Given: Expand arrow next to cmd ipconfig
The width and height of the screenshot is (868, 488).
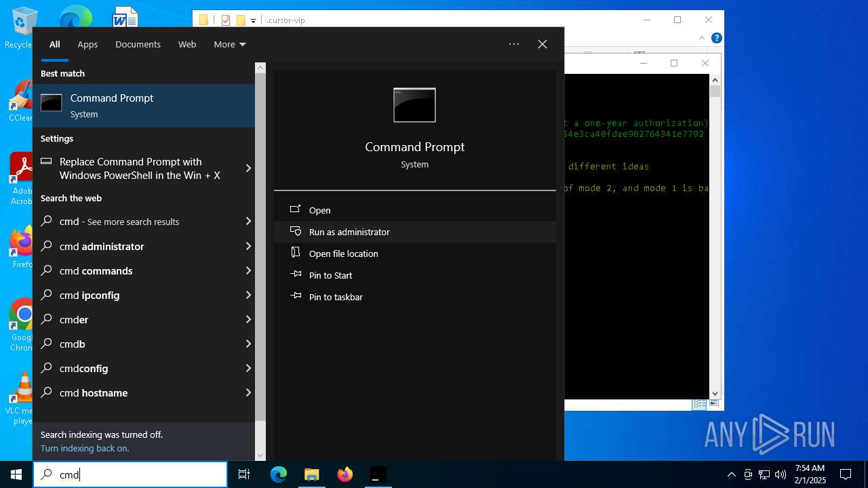Looking at the screenshot, I should tap(248, 295).
